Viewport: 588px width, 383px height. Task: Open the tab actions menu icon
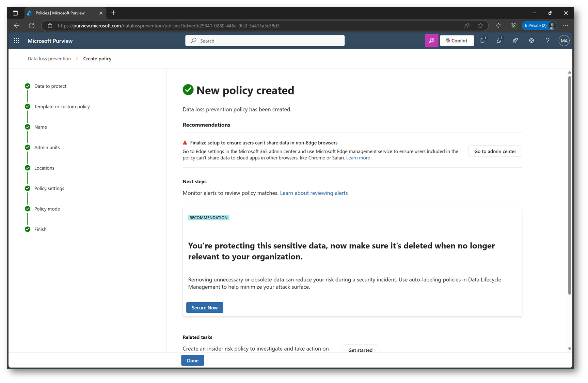pos(15,13)
